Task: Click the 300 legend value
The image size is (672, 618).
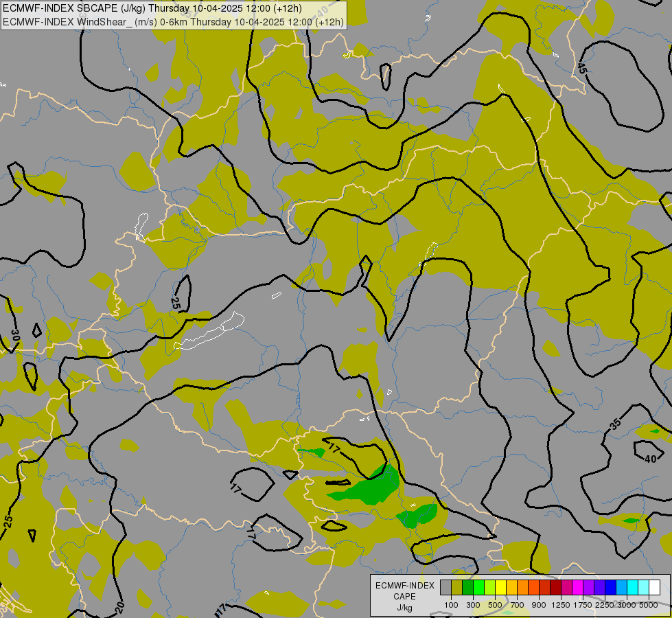Action: tap(473, 605)
